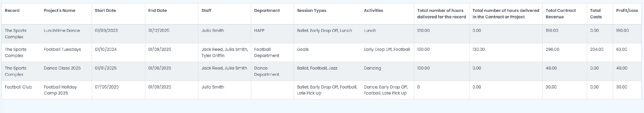This screenshot has width=644, height=113.
Task: Open the Lunchtime Dance project row
Action: pyautogui.click(x=321, y=34)
